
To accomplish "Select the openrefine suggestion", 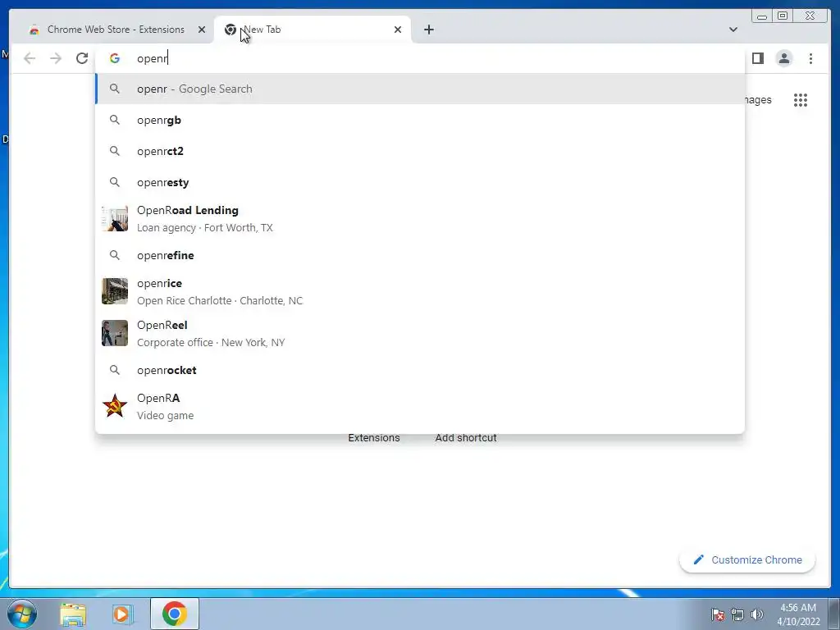I will click(420, 256).
